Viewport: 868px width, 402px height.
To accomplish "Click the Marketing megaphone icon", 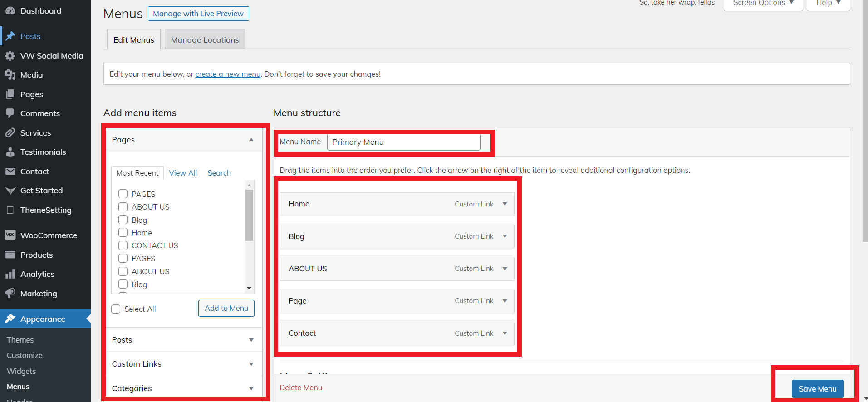I will (x=10, y=293).
